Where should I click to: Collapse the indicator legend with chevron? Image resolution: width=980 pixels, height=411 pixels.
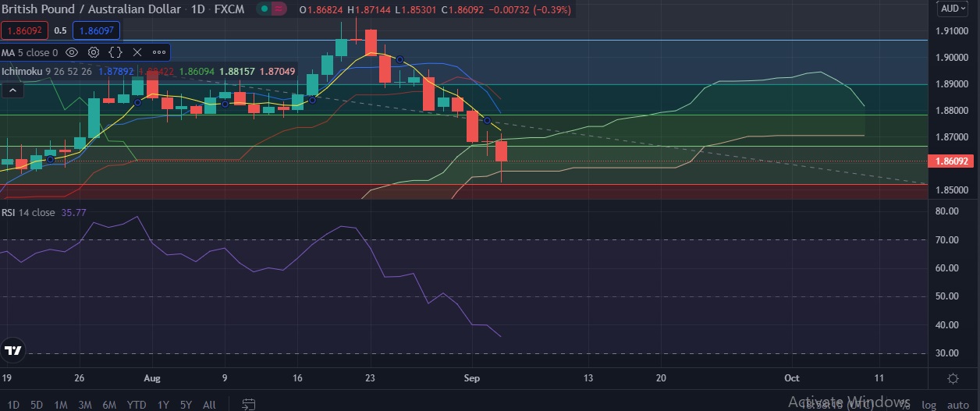(x=12, y=90)
